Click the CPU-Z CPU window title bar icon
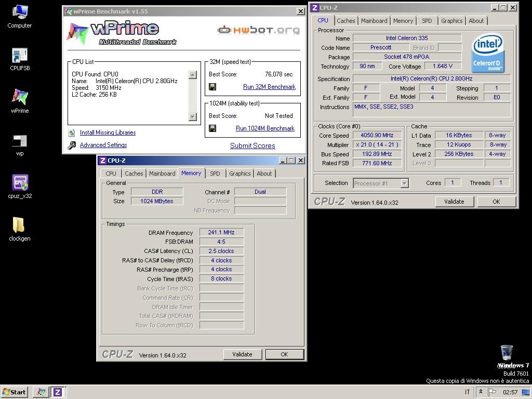 click(315, 7)
